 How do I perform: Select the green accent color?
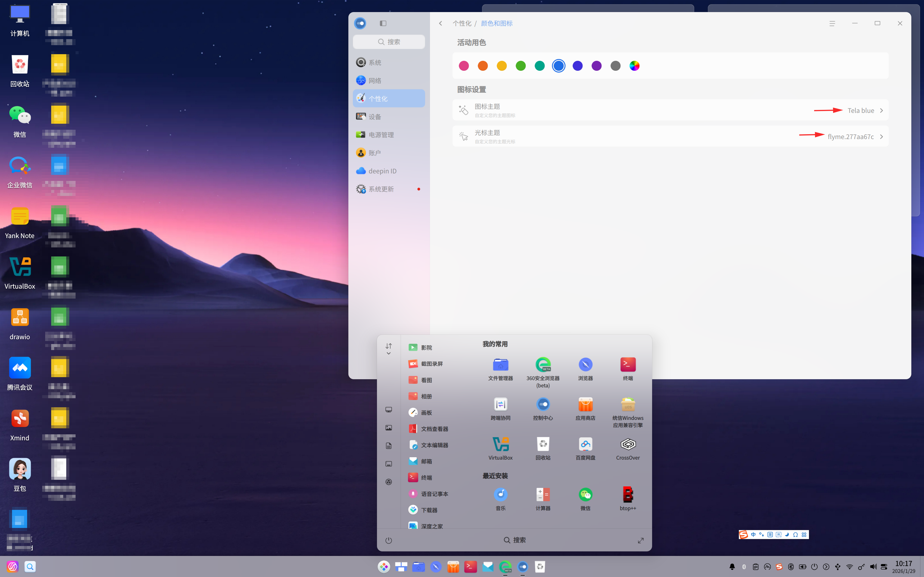[x=521, y=66]
